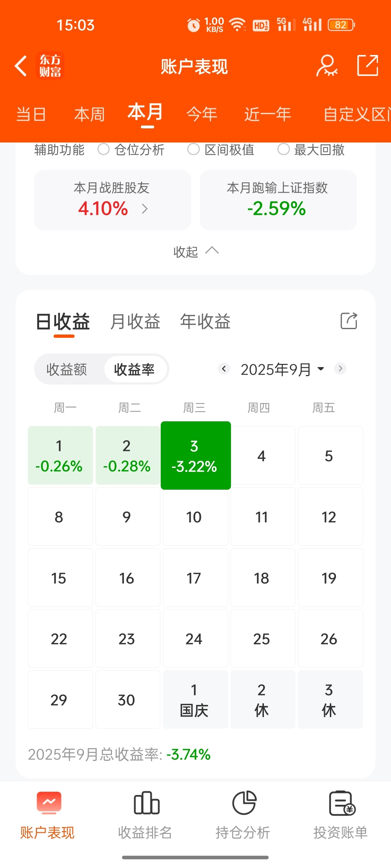Open the 2025年9月 month dropdown

coord(282,369)
